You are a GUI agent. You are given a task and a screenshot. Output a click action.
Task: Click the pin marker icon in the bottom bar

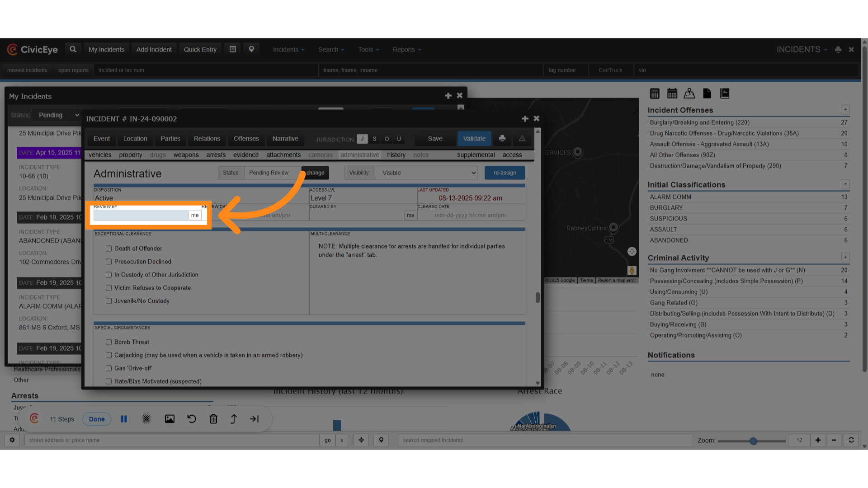click(x=381, y=440)
